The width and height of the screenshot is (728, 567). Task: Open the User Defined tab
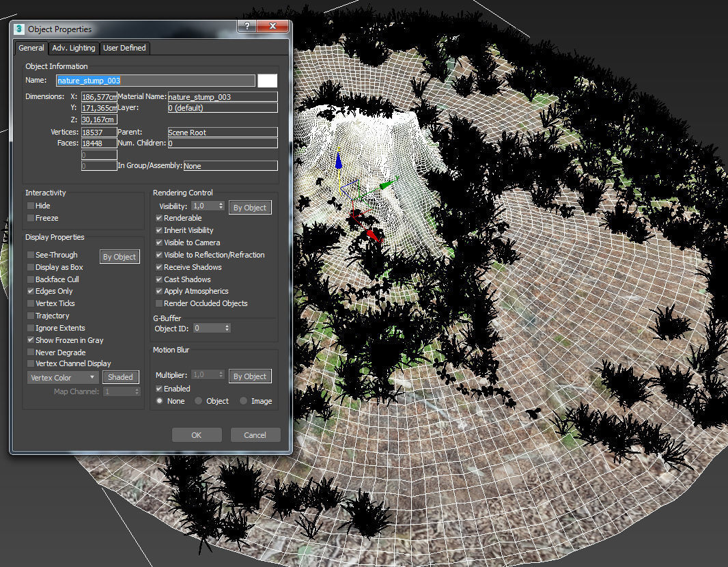pos(124,48)
